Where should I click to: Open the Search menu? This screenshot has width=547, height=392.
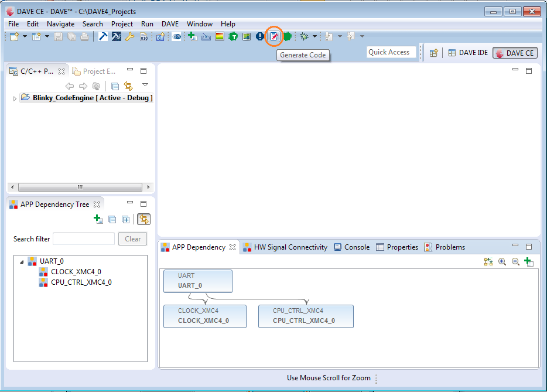(x=93, y=24)
